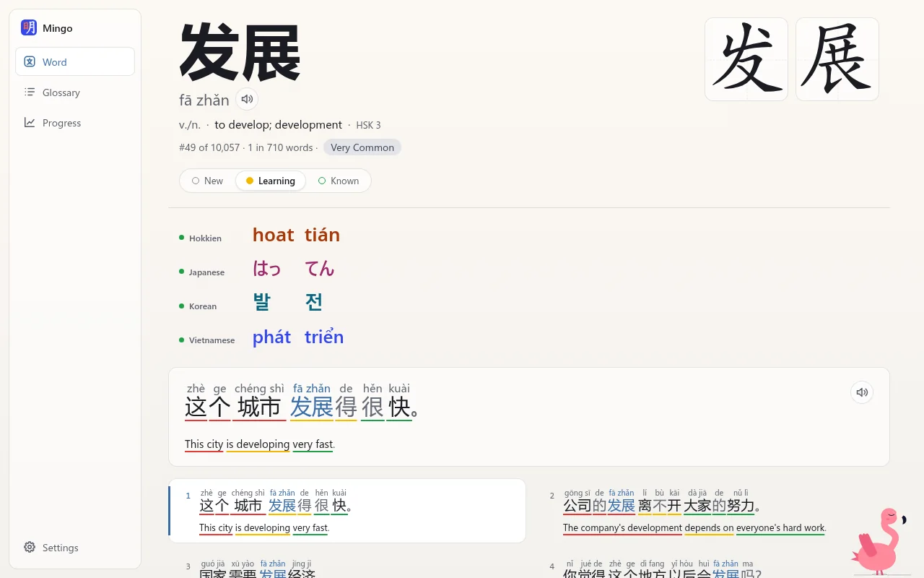This screenshot has height=578, width=924.
Task: Open stroke order card for 发
Action: (x=746, y=59)
